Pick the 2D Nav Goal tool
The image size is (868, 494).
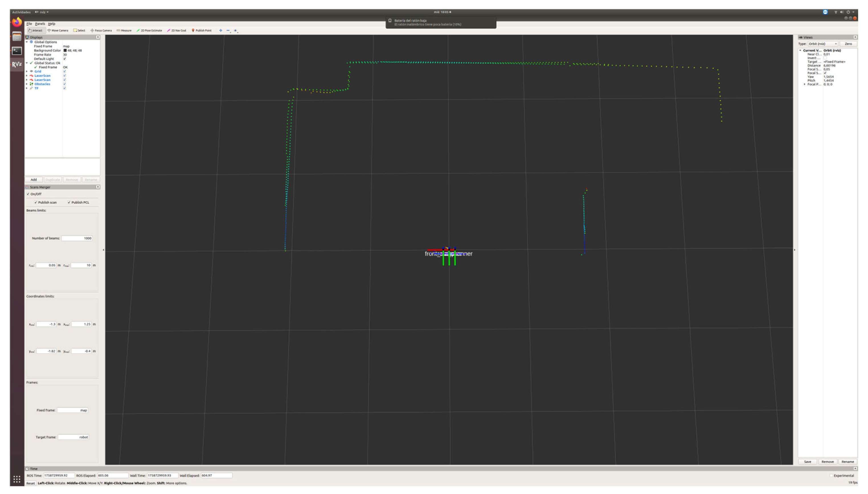(x=177, y=30)
